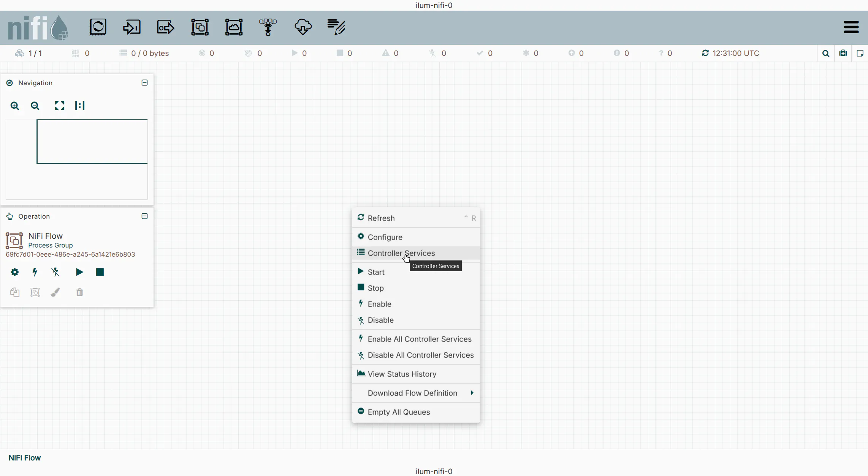Click the birdseye navigation viewport box
Screen dimensions: 868x476
tap(92, 141)
